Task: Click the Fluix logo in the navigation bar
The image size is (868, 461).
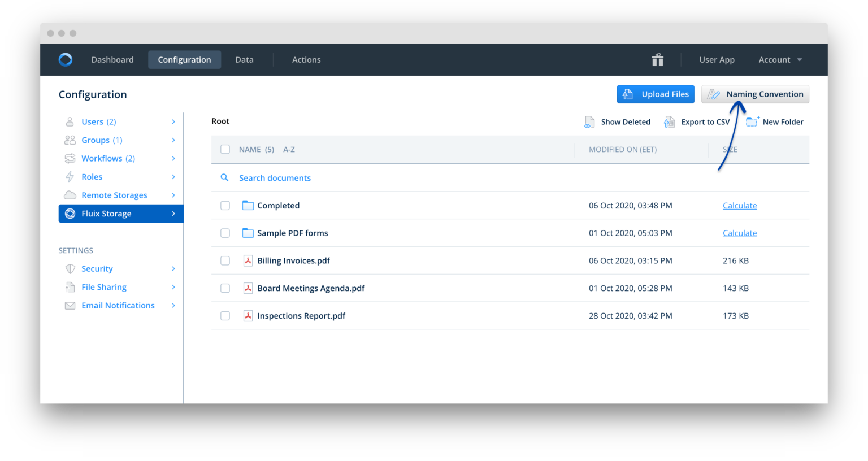Action: pos(65,59)
